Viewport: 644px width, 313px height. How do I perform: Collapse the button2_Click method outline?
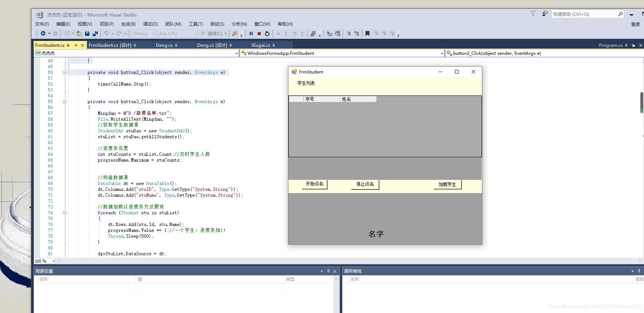(x=65, y=72)
